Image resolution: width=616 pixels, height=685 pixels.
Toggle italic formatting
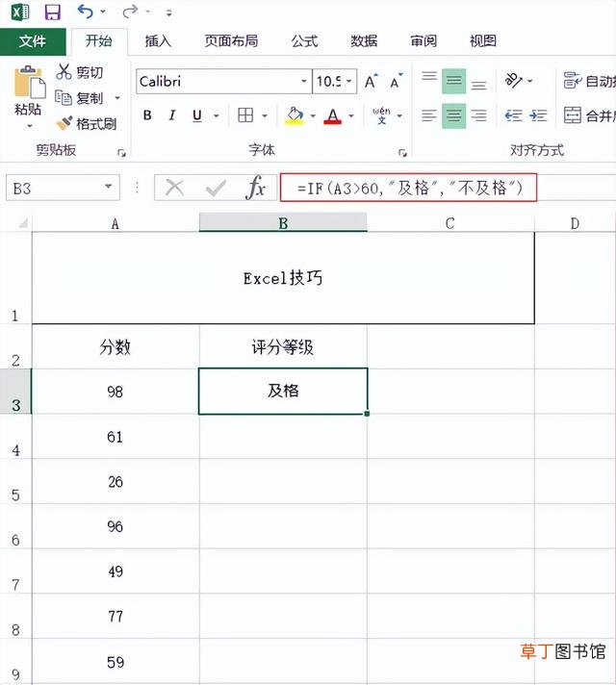172,115
